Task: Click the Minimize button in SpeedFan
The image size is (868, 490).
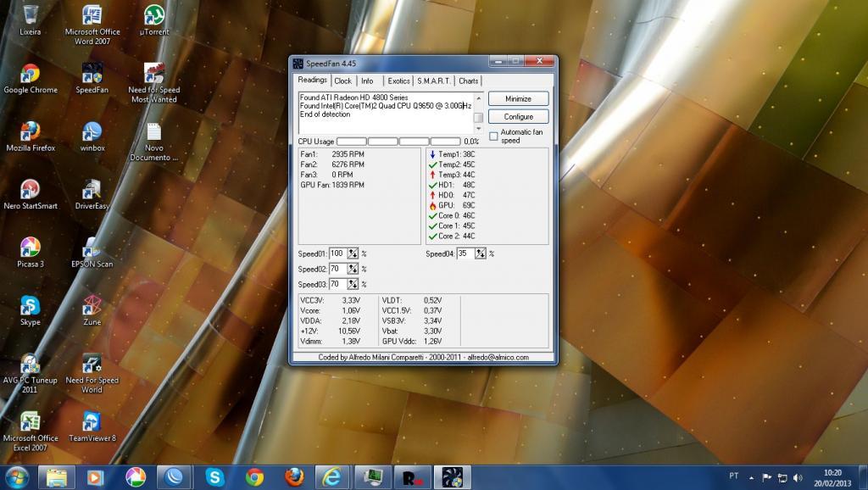Action: click(518, 98)
